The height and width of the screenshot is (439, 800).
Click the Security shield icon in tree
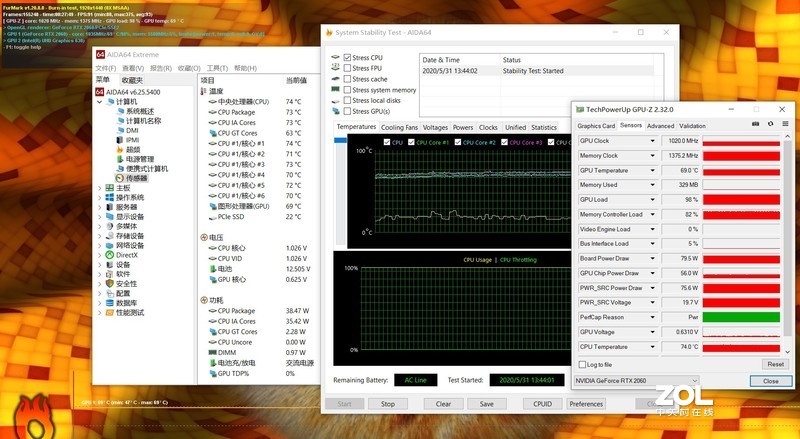click(110, 283)
